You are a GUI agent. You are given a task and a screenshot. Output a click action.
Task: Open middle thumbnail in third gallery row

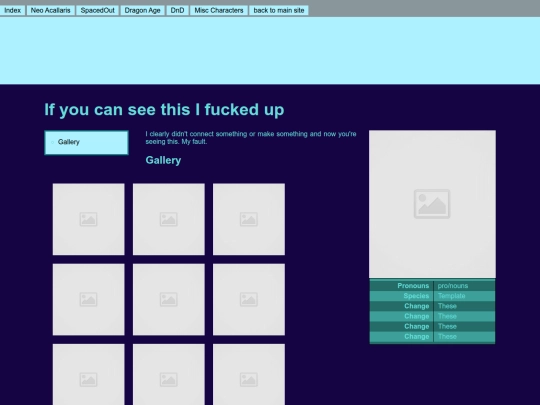tap(169, 374)
